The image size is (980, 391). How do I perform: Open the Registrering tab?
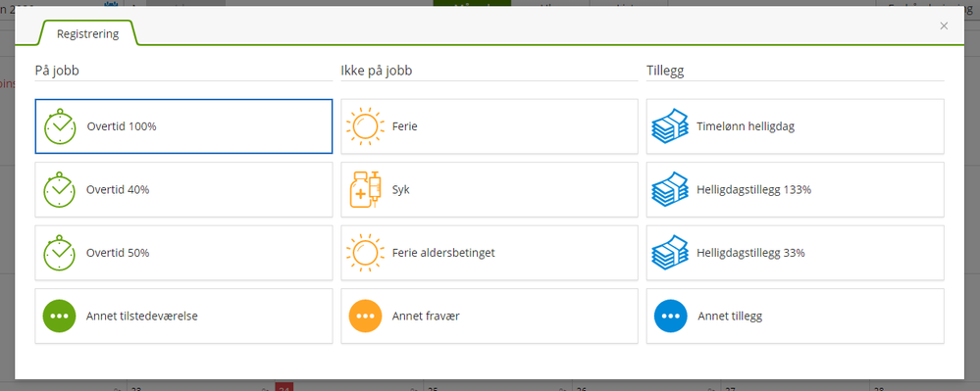(87, 33)
